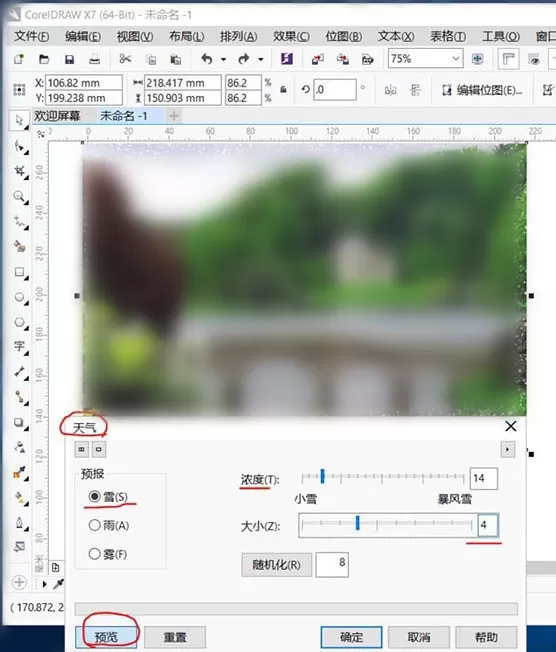Toggle the lock ratio padlock
556x652 pixels.
click(283, 89)
